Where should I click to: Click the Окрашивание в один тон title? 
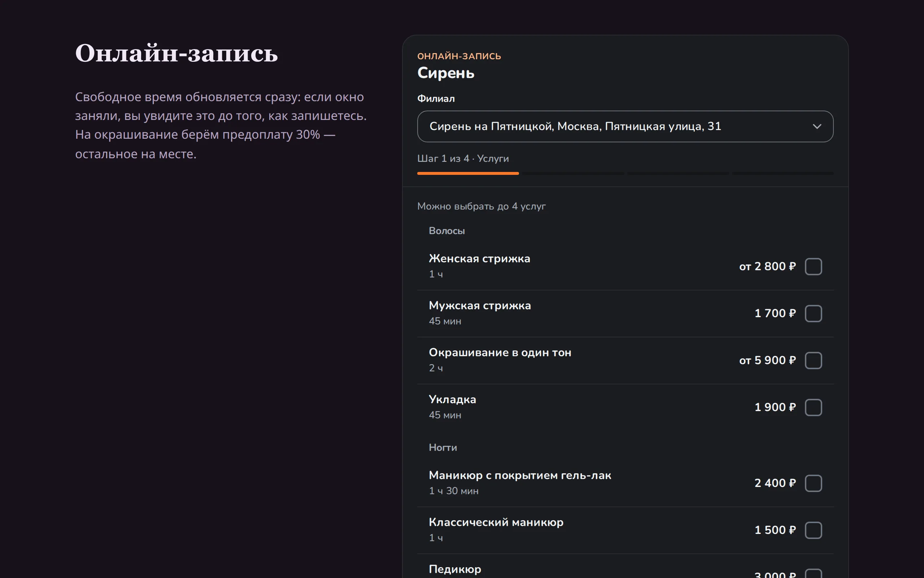click(x=500, y=353)
